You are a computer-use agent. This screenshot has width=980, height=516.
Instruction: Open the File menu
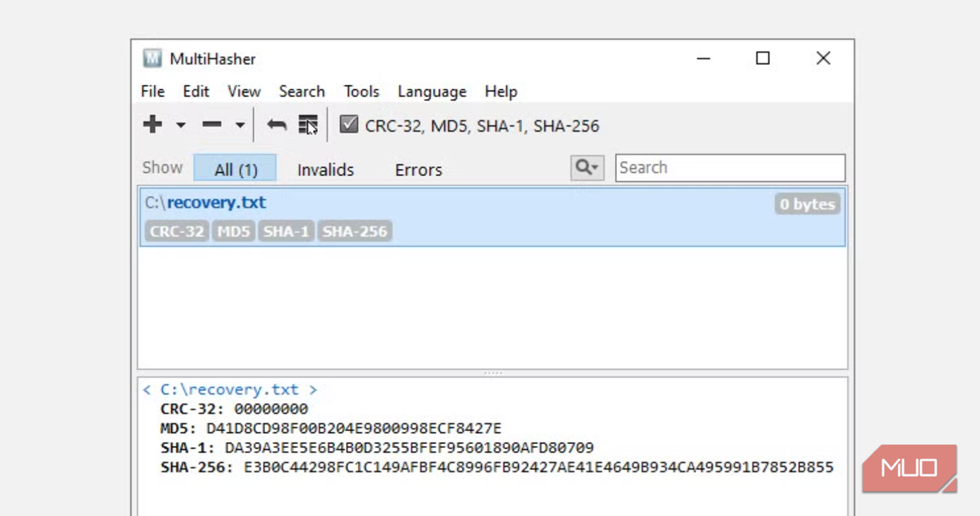[x=153, y=91]
